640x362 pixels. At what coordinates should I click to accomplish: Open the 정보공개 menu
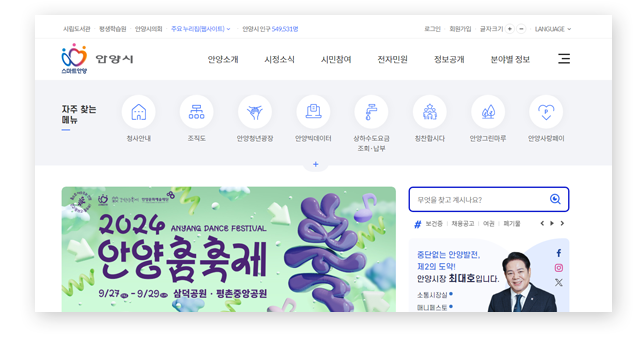click(449, 59)
